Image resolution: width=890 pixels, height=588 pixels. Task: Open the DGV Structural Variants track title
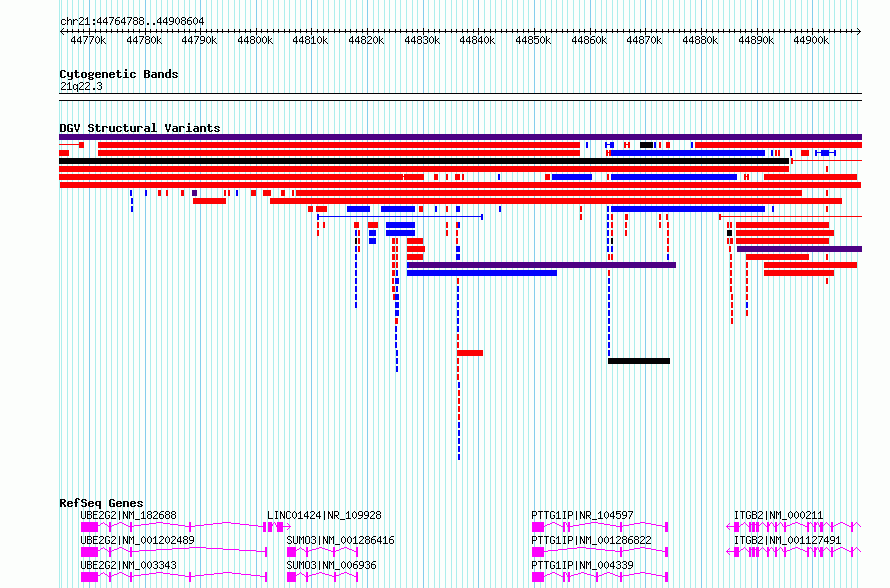point(140,128)
